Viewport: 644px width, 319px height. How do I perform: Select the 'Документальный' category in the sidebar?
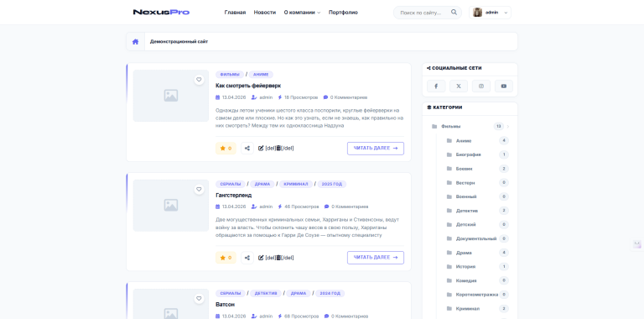[x=476, y=238]
